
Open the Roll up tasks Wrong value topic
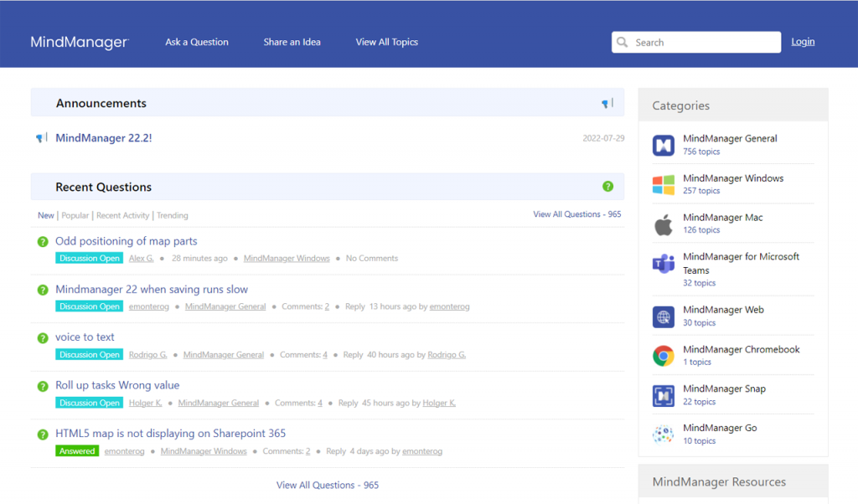[x=117, y=385]
